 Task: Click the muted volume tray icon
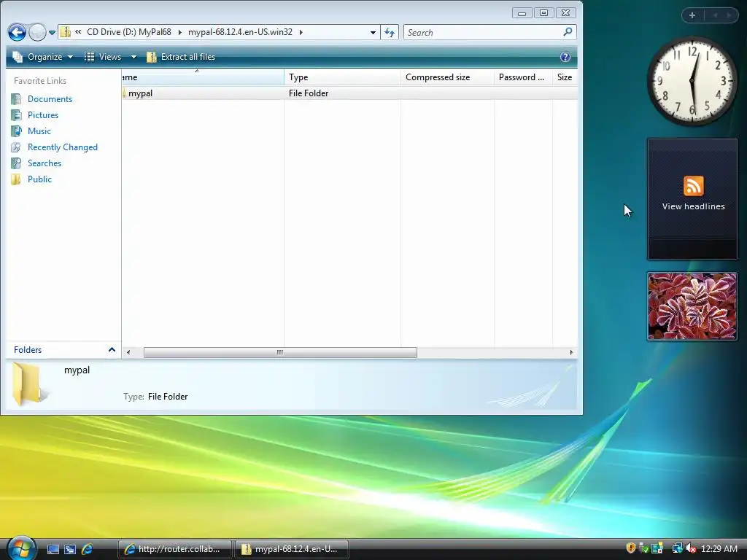pos(691,548)
